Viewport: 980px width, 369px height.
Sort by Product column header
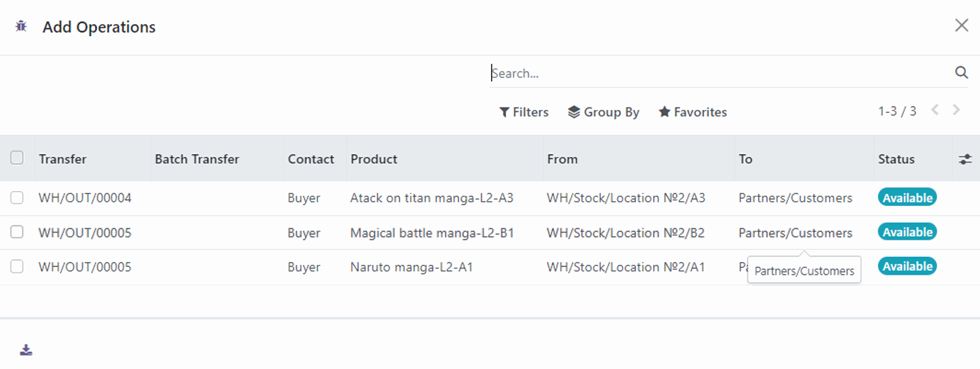coord(374,159)
